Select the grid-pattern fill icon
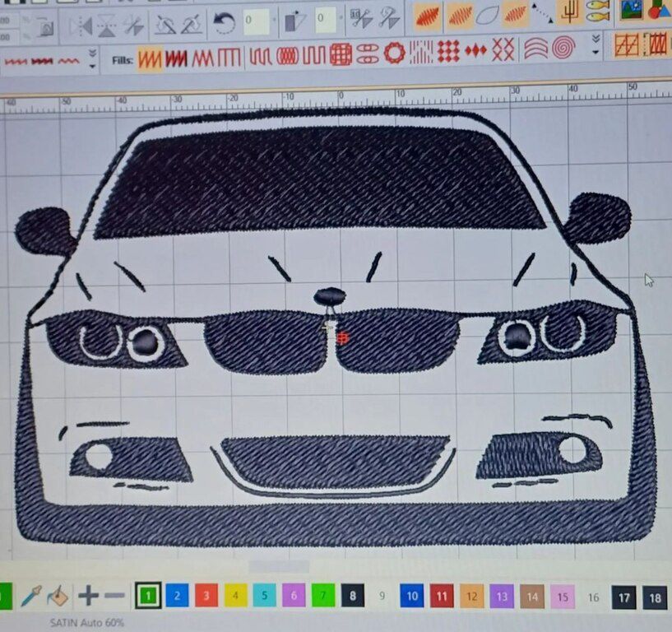 (341, 55)
